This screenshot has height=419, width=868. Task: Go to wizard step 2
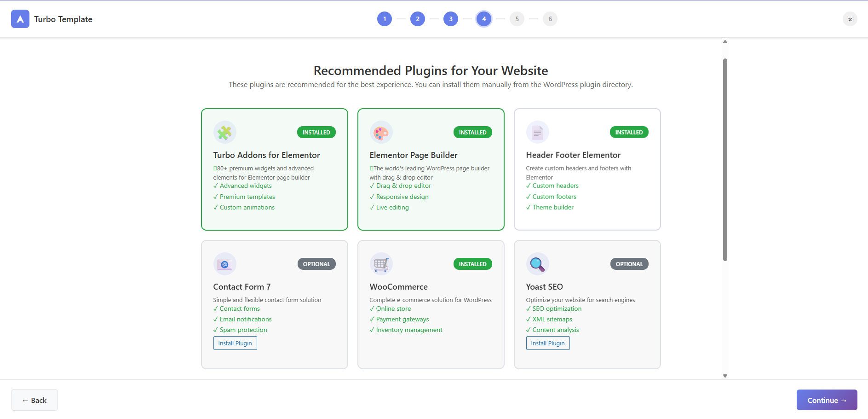[418, 19]
